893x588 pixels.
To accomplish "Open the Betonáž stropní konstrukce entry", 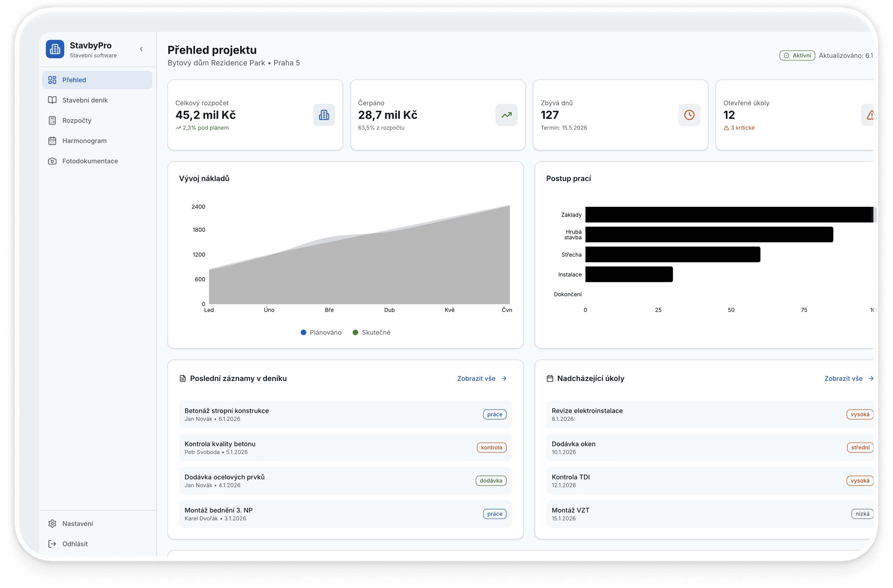I will pos(226,411).
